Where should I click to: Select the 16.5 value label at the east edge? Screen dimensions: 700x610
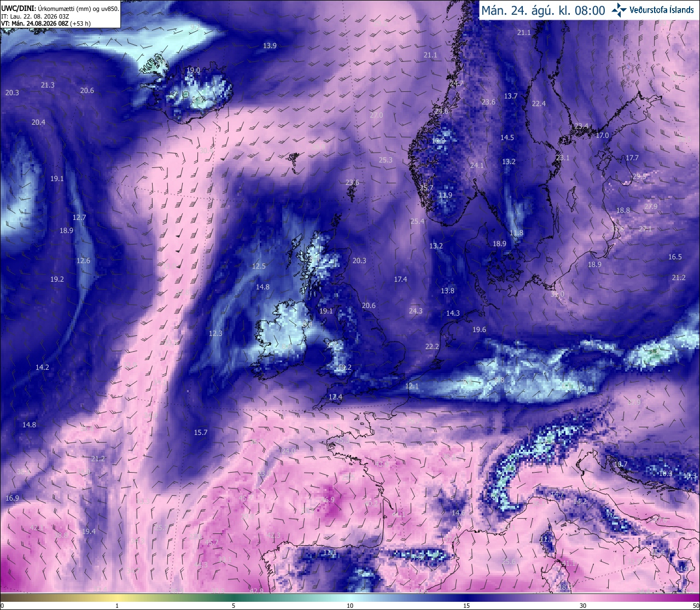pyautogui.click(x=675, y=257)
